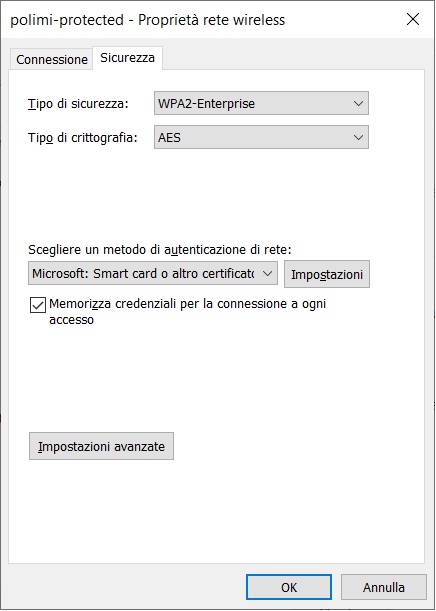436x611 pixels.
Task: Confirm changes with the OK button
Action: [289, 587]
